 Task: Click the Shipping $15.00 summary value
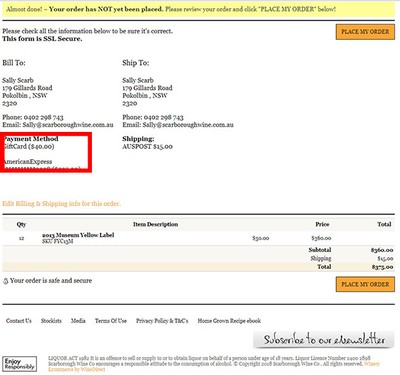coord(385,259)
